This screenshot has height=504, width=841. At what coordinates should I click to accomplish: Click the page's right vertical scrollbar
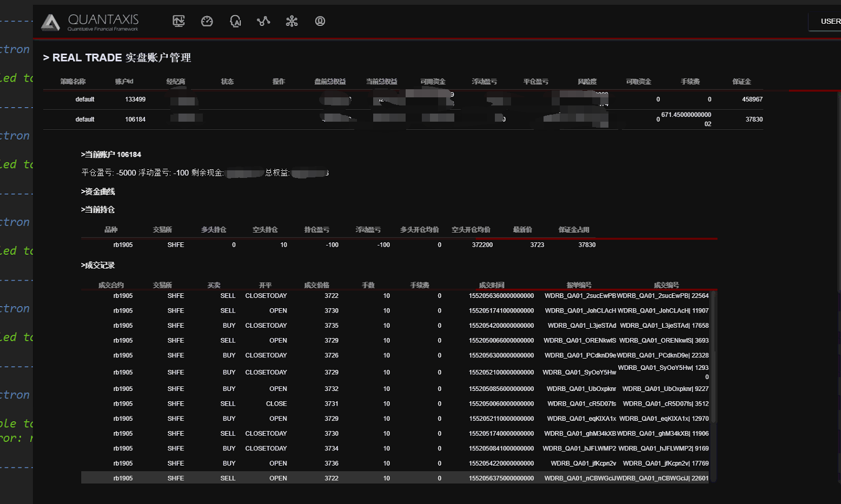pyautogui.click(x=839, y=192)
